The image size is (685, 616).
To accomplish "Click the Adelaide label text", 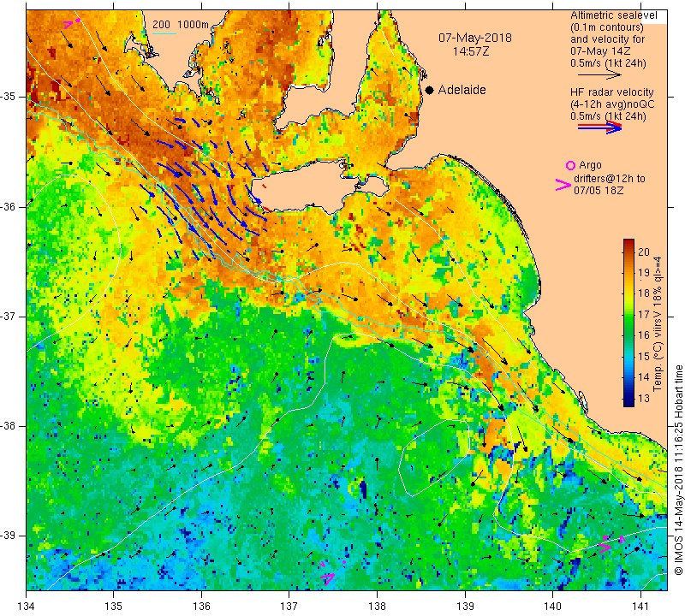I will (x=462, y=90).
